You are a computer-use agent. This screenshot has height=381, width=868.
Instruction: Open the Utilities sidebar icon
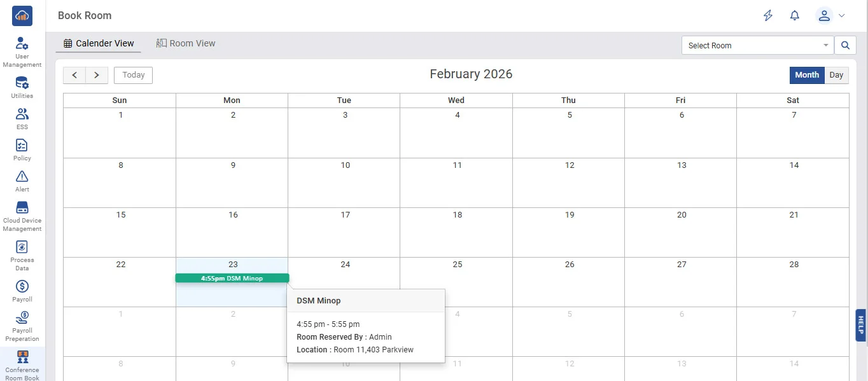pos(22,87)
